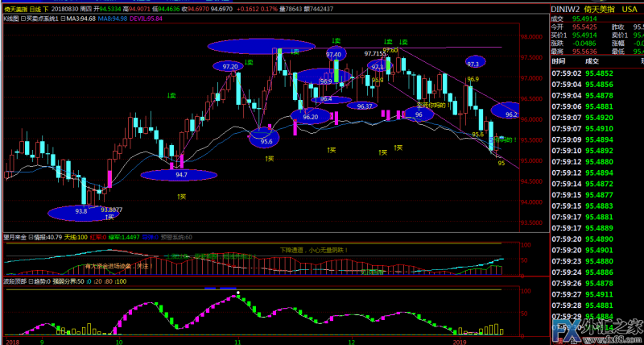Select the ellipse annotation labeled 97.40
The image size is (644, 345).
coord(334,54)
